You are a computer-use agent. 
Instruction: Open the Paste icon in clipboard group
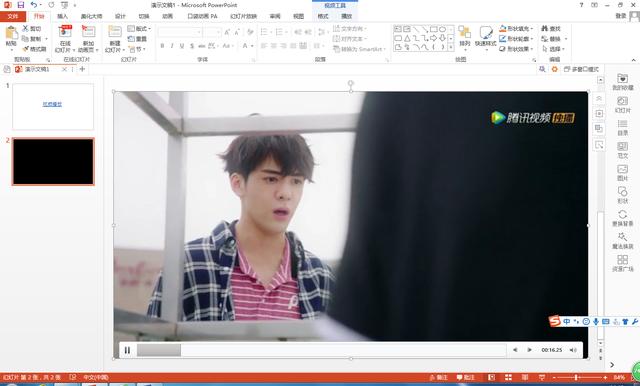coord(11,33)
